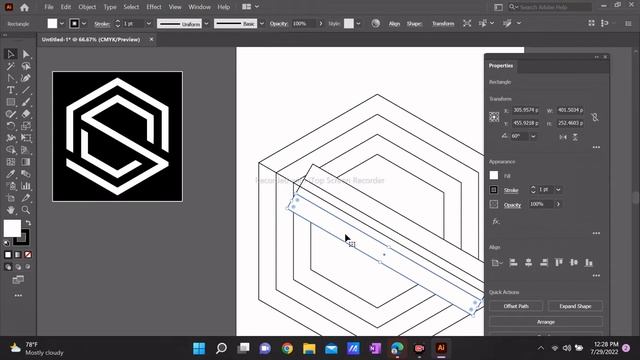Open the Edit Toolbar ellipsis
This screenshot has width=640, height=360.
pos(18,295)
